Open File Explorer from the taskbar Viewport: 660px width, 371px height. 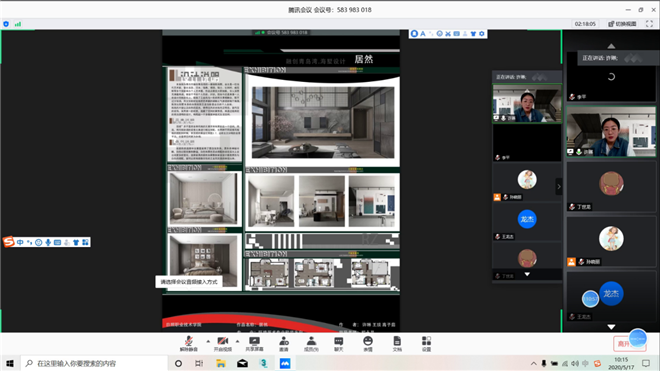(221, 363)
